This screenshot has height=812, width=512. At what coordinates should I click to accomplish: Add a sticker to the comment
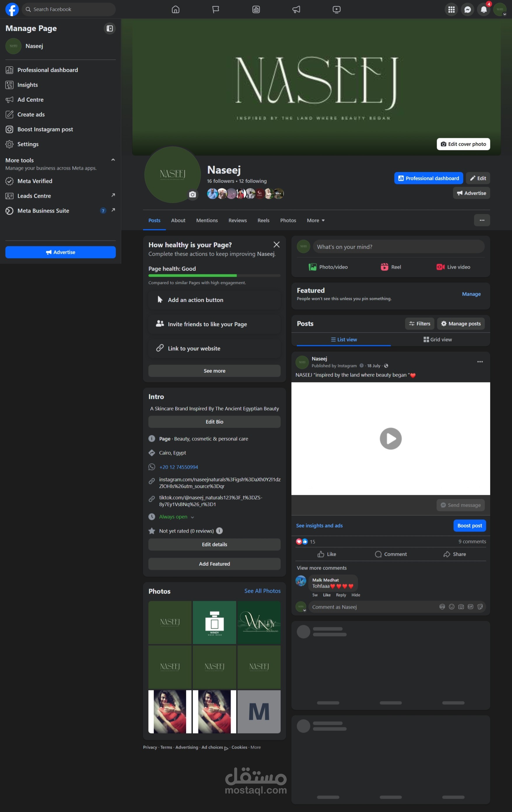(480, 607)
